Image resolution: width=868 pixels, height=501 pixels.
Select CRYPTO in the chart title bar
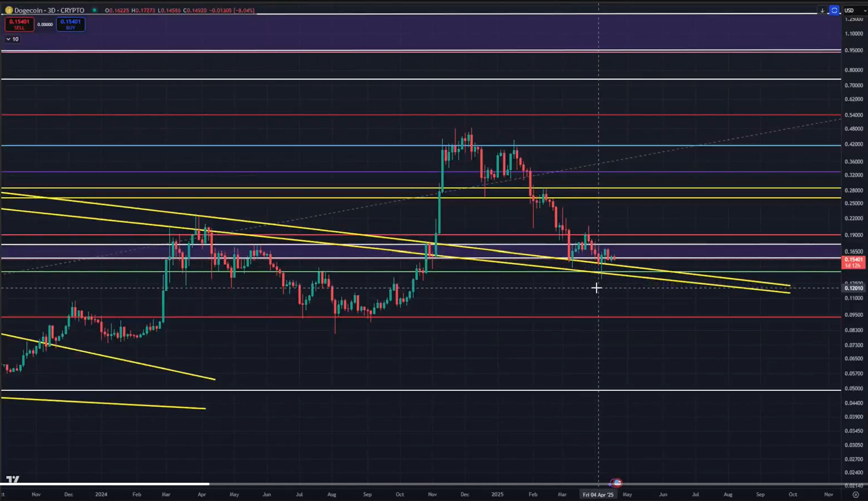click(72, 10)
